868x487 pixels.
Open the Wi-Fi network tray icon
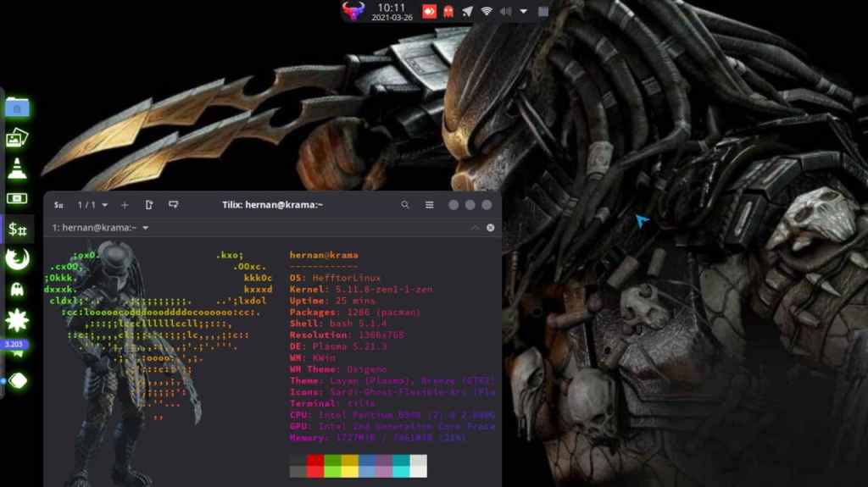point(487,12)
